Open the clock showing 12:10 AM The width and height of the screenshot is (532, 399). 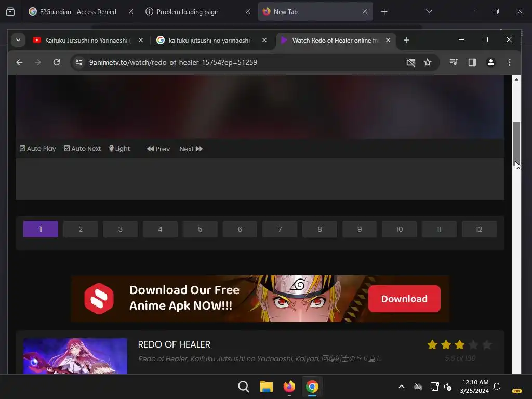tap(475, 387)
